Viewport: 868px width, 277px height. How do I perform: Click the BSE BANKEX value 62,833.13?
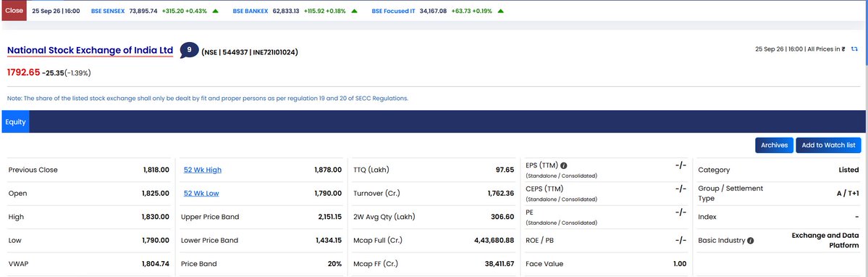point(286,11)
